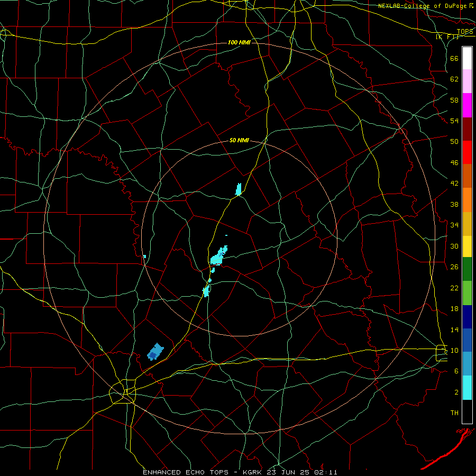
Task: Click the cyan legend swatch
Action: coord(467,388)
